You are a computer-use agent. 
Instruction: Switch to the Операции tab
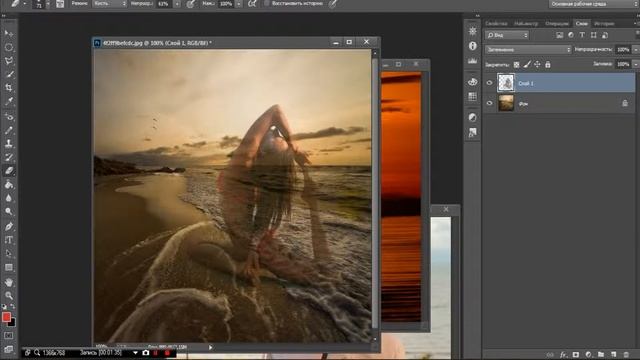pos(557,24)
